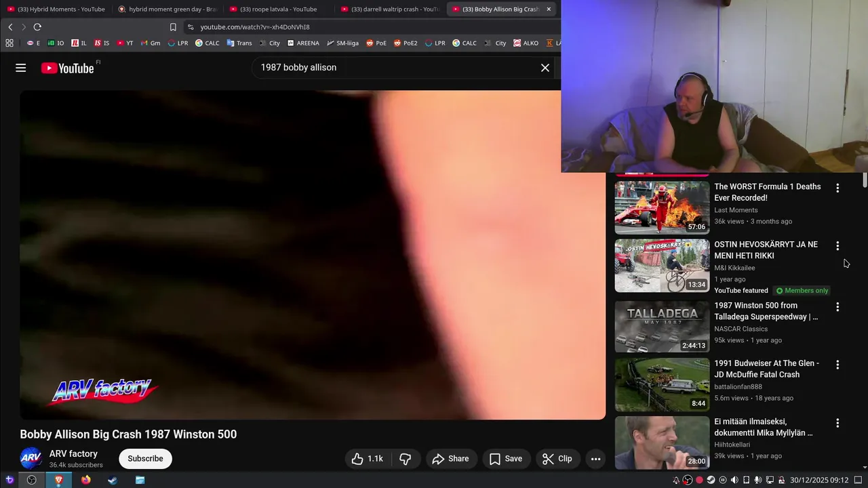The height and width of the screenshot is (488, 868).
Task: Open the Mika Myllylä documentary thumbnail
Action: coord(662,442)
